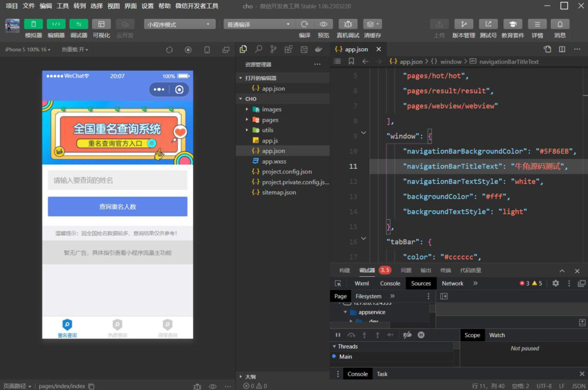The height and width of the screenshot is (390, 588).
Task: Click the Editor code icon
Action: (x=56, y=24)
